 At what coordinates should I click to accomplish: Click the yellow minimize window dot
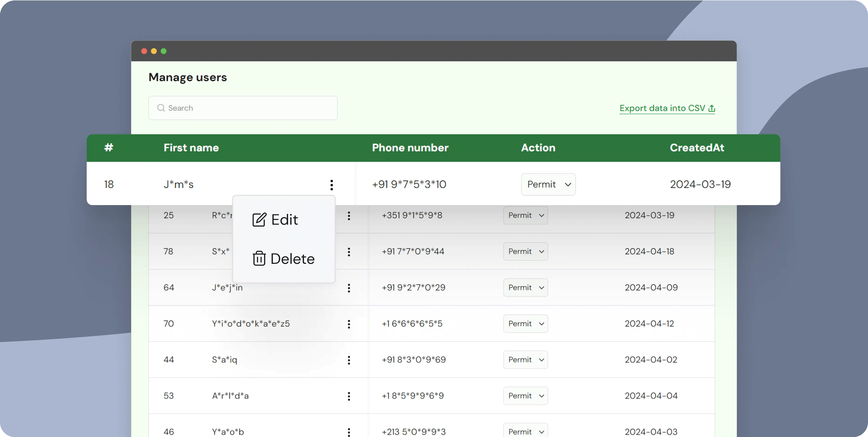pos(154,51)
